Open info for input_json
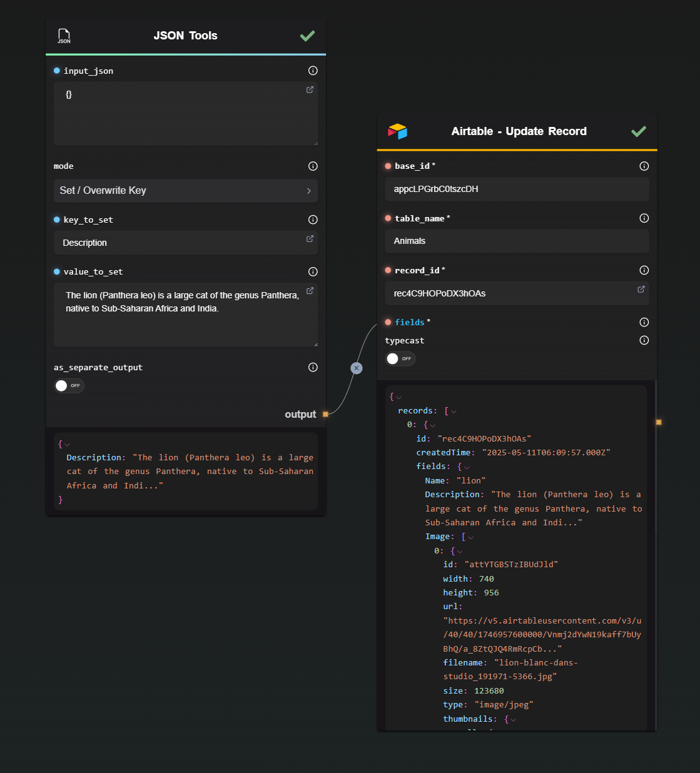This screenshot has height=773, width=700. point(313,71)
